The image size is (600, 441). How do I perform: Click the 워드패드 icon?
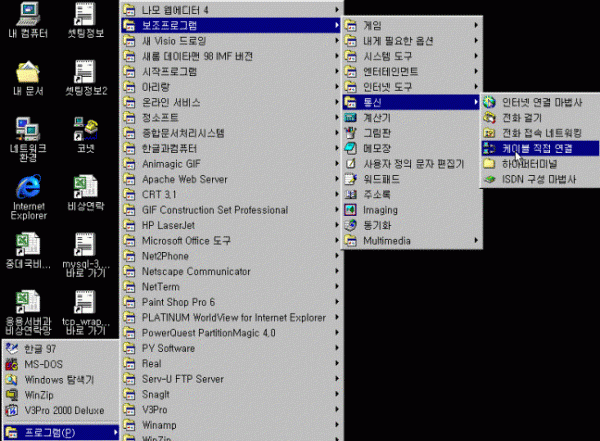pyautogui.click(x=350, y=179)
